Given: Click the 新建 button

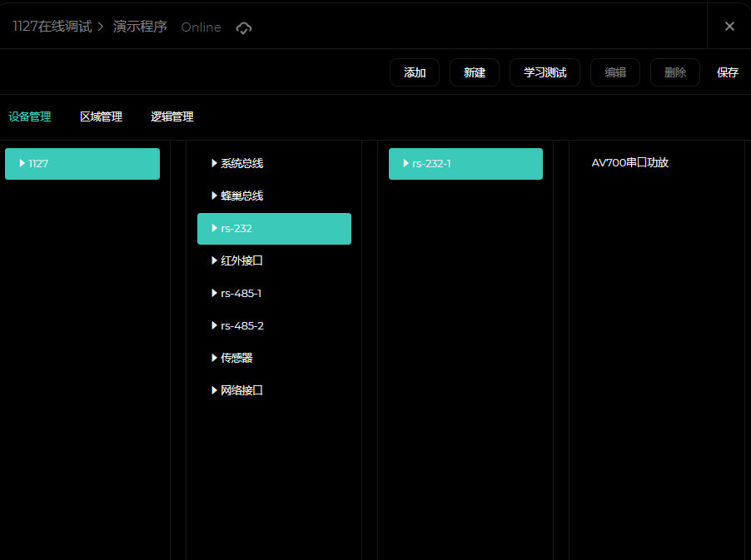Looking at the screenshot, I should pyautogui.click(x=475, y=72).
